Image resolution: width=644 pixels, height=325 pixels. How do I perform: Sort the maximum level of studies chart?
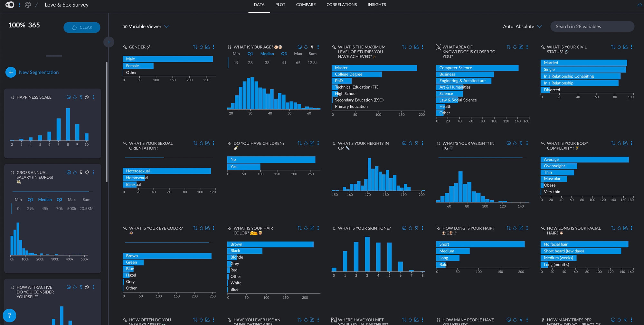(x=404, y=47)
